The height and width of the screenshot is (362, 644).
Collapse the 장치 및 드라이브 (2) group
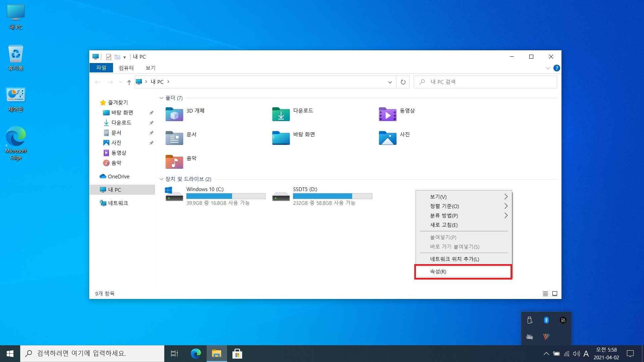[161, 179]
